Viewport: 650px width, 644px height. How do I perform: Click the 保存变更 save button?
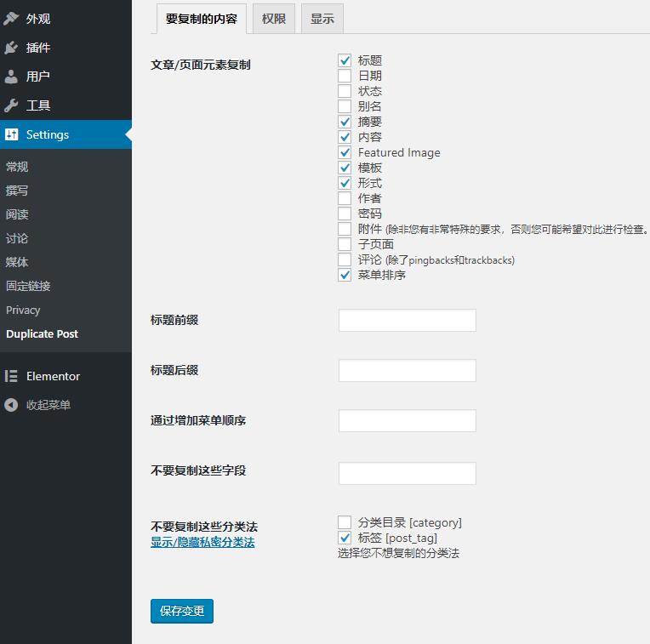[x=182, y=611]
